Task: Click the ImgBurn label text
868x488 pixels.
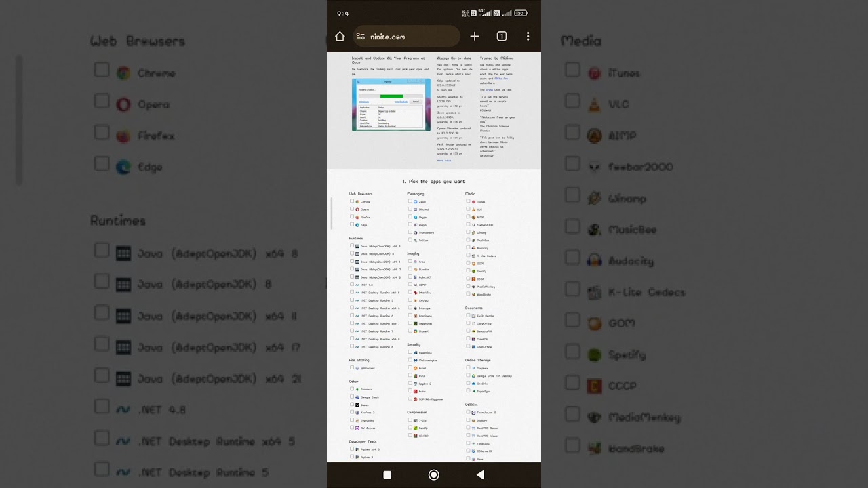Action: pos(482,420)
